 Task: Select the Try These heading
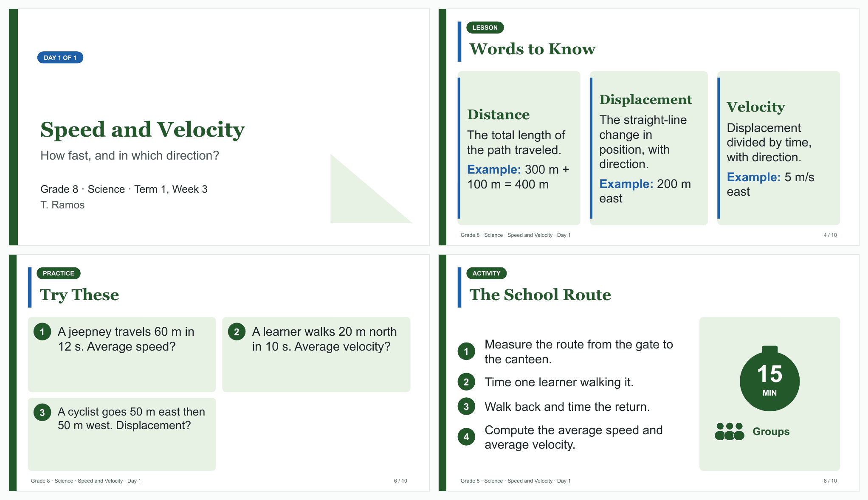pos(79,295)
